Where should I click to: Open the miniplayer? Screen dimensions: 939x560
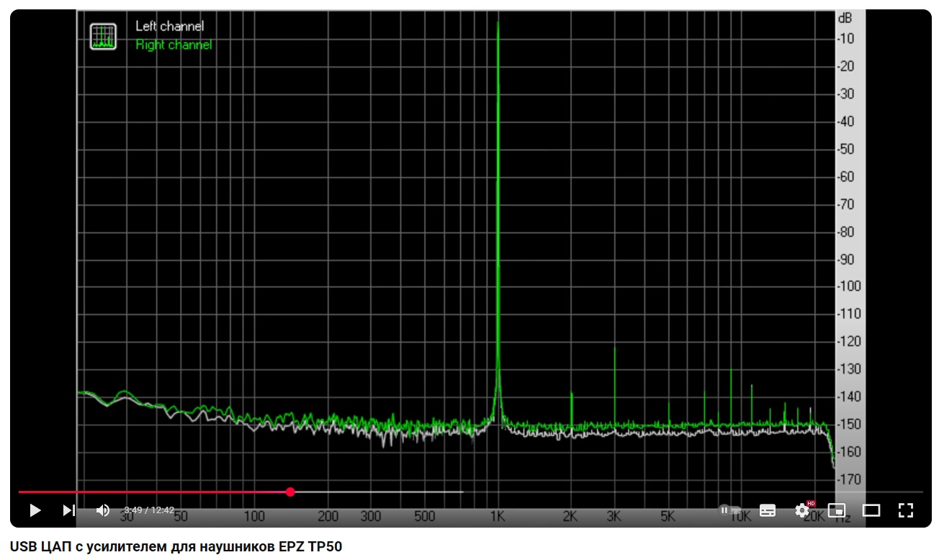click(x=837, y=510)
